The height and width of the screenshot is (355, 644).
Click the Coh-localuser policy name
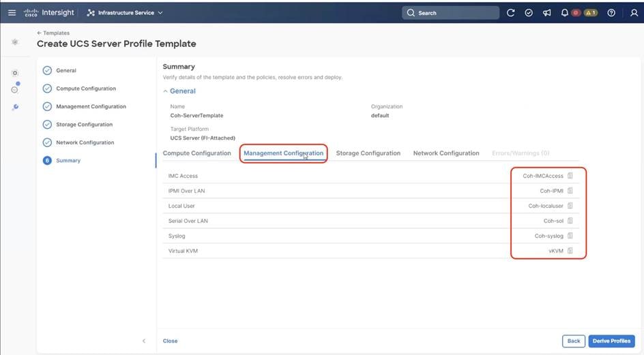point(546,206)
